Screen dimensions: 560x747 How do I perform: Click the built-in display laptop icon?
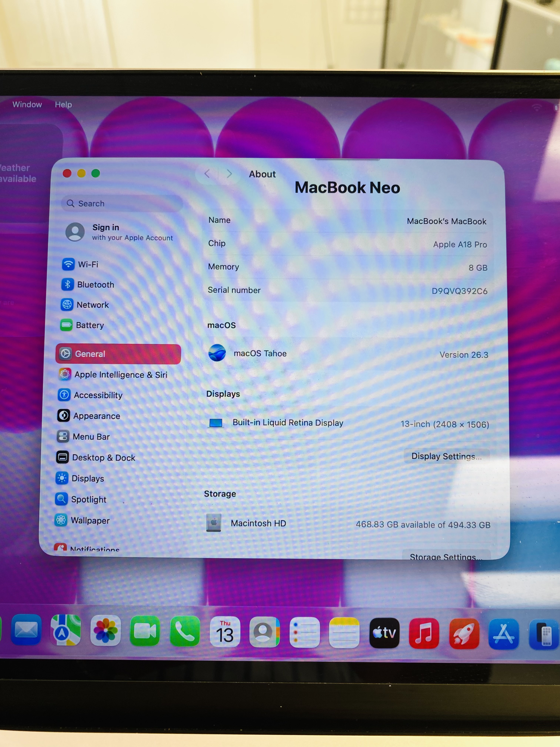point(216,423)
